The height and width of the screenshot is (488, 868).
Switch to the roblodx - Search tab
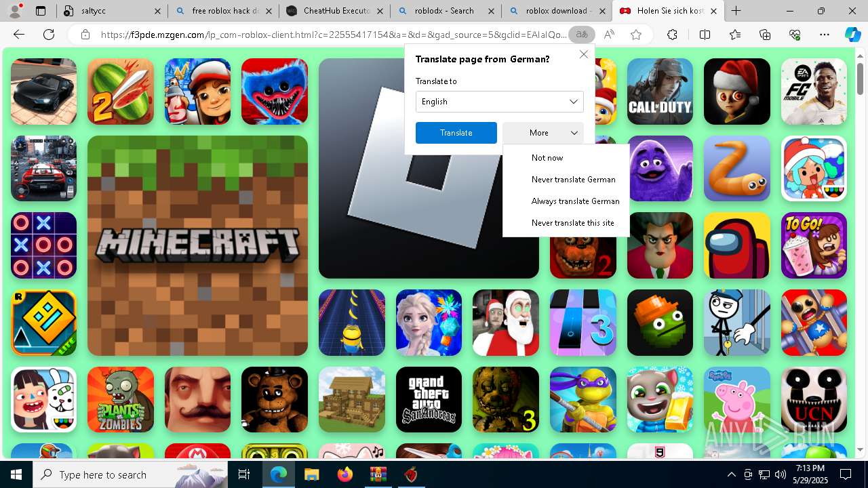pyautogui.click(x=446, y=11)
